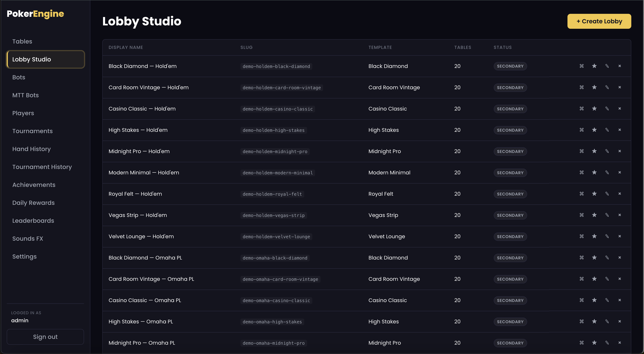Edit Black Diamond — Omaha PL via pencil
Image resolution: width=644 pixels, height=354 pixels.
click(607, 257)
